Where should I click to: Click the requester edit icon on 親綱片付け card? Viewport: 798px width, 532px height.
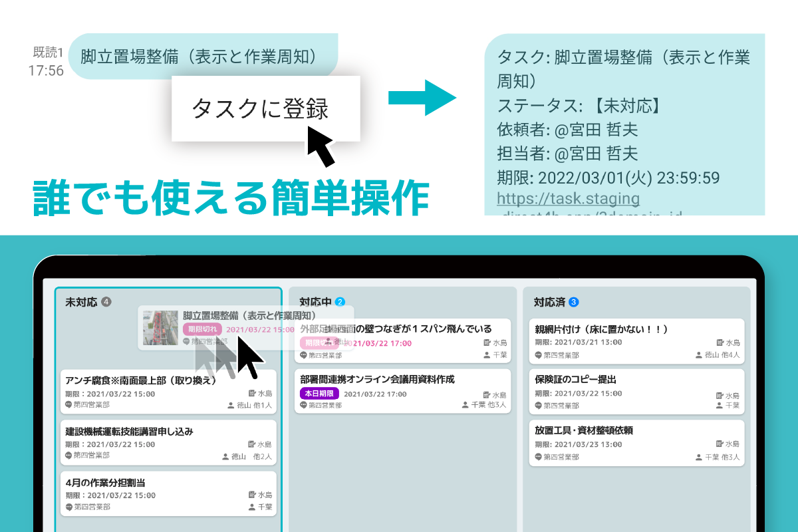pos(719,342)
